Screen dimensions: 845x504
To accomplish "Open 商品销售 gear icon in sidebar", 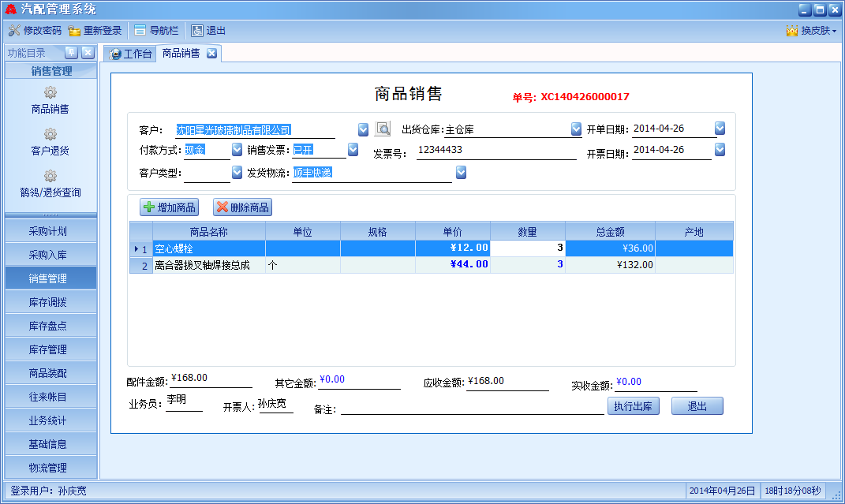I will point(50,93).
